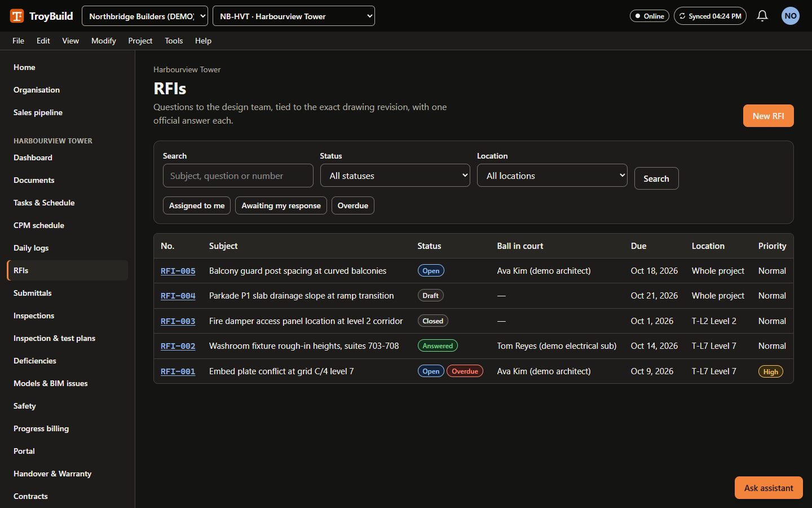The image size is (812, 508).
Task: Click the Online status badge
Action: coord(650,16)
